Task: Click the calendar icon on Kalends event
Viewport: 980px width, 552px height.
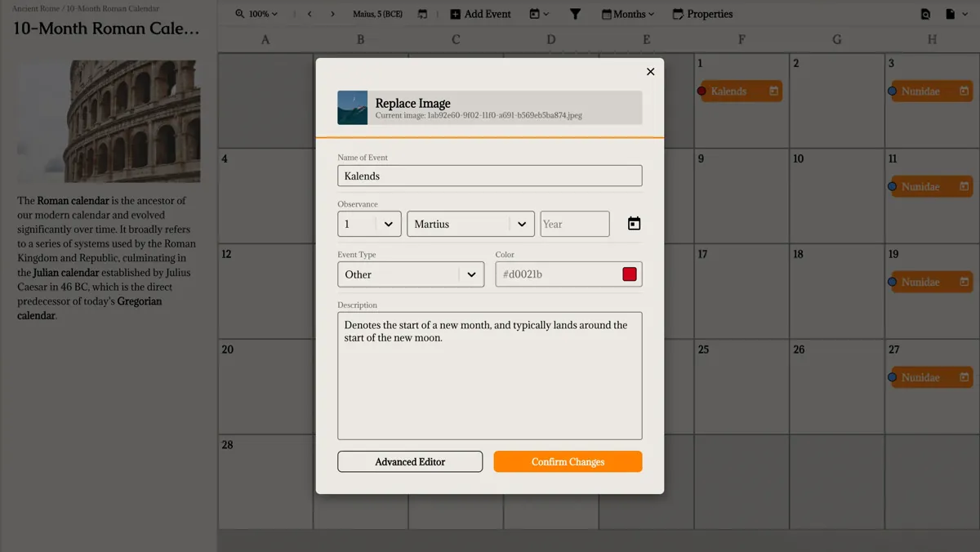Action: [x=773, y=91]
